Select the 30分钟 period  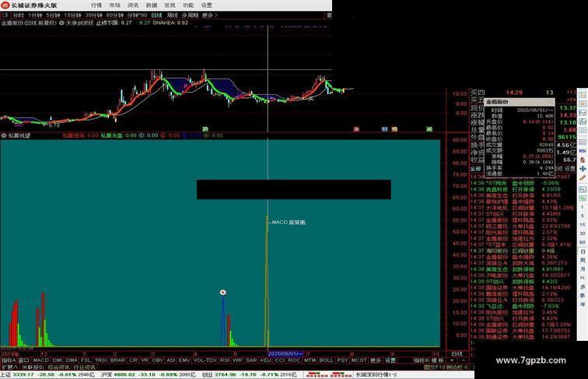93,16
